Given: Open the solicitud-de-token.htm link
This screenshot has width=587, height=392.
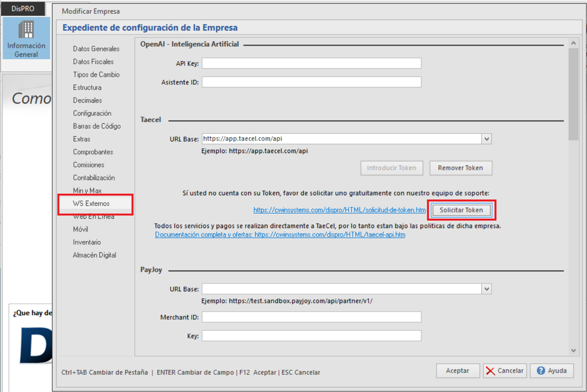Looking at the screenshot, I should pos(340,210).
